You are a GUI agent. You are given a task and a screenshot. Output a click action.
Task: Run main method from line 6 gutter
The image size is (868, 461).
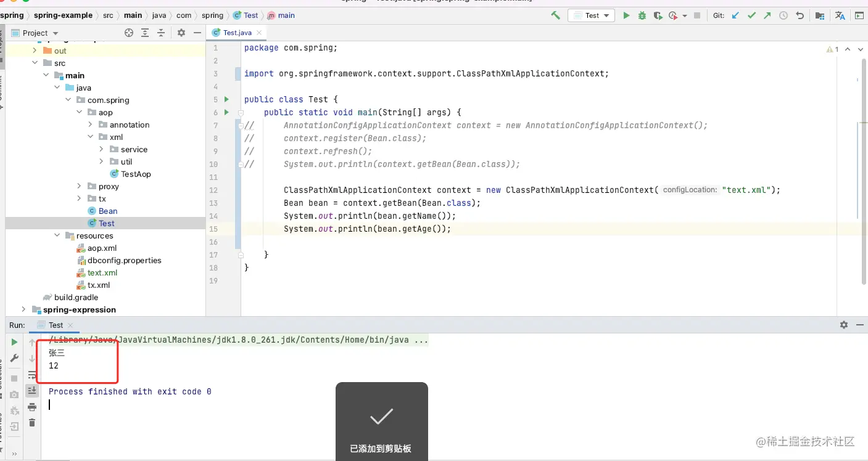[227, 112]
